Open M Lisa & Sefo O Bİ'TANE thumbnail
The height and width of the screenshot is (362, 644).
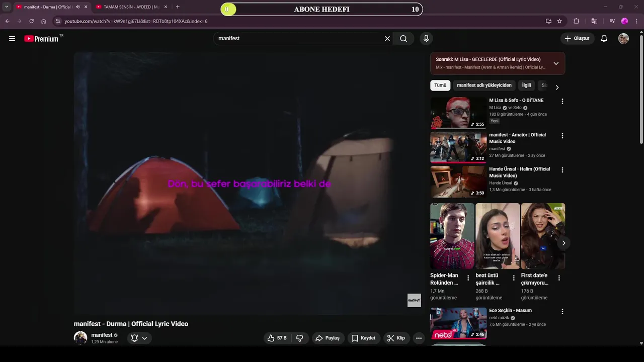(458, 113)
